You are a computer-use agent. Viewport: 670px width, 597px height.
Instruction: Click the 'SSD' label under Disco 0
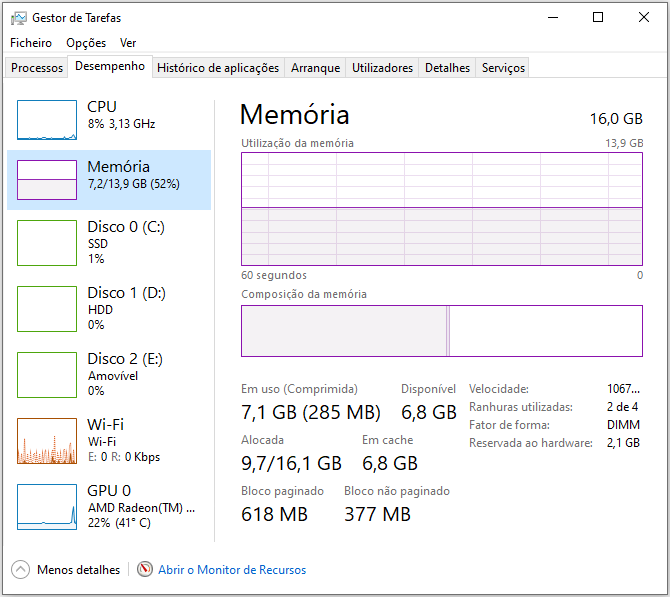coord(98,244)
